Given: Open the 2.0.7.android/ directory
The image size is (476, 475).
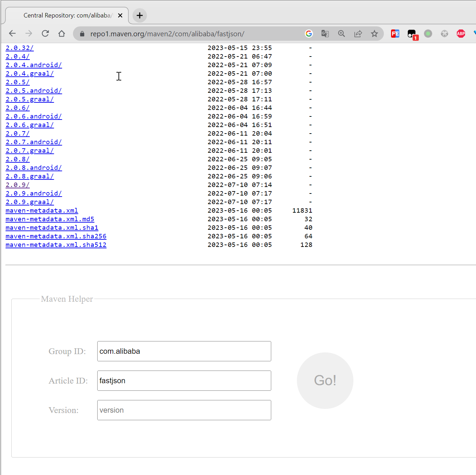Looking at the screenshot, I should [x=34, y=142].
